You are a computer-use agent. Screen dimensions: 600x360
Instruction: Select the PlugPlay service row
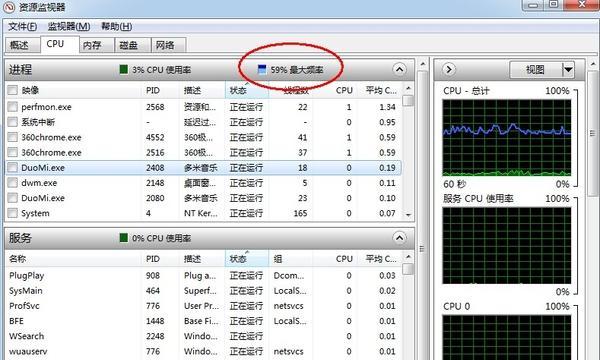(203, 275)
